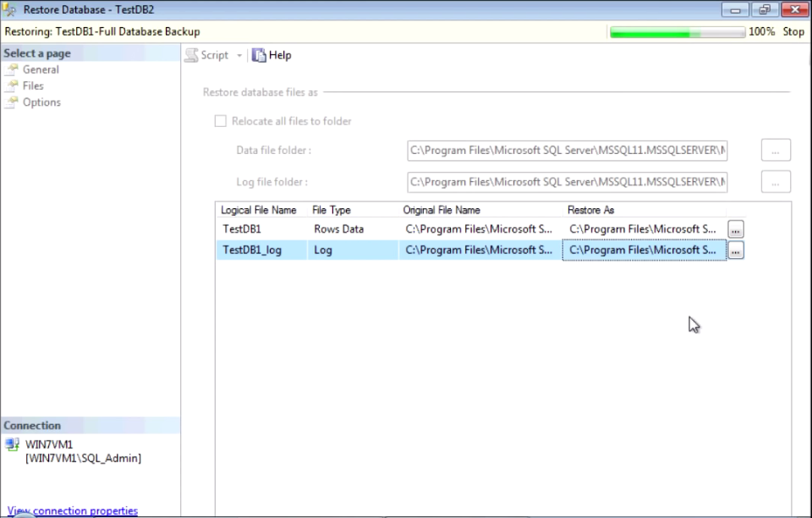
Task: Open the Script dropdown arrow
Action: [239, 56]
